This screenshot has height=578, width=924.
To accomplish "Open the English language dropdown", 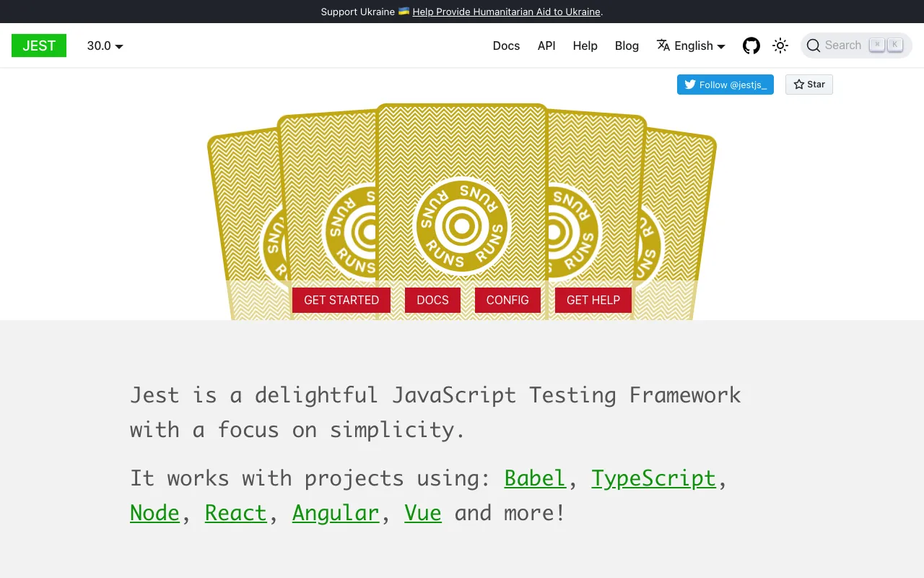I will 695,46.
